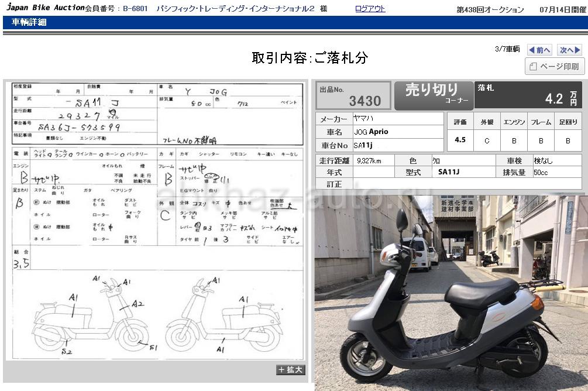Select the company name パシフィック・トレーディング text

(236, 9)
